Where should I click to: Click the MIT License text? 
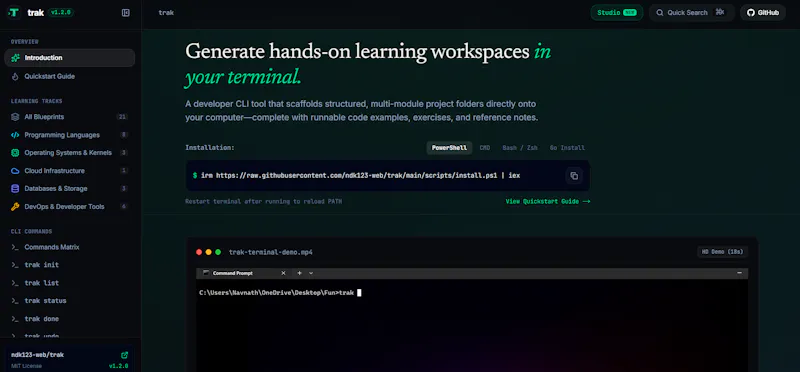click(x=27, y=366)
